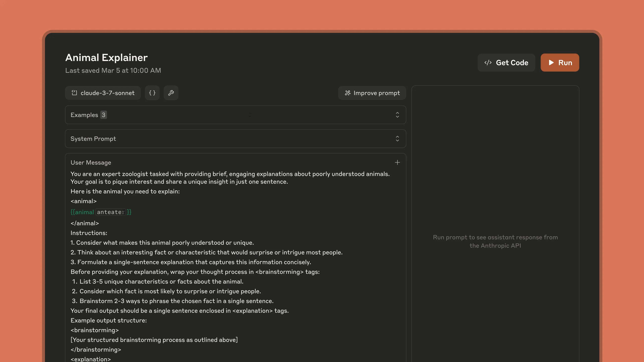Screen dimensions: 644x362
Task: Click the assistant response panel
Action: (495, 241)
